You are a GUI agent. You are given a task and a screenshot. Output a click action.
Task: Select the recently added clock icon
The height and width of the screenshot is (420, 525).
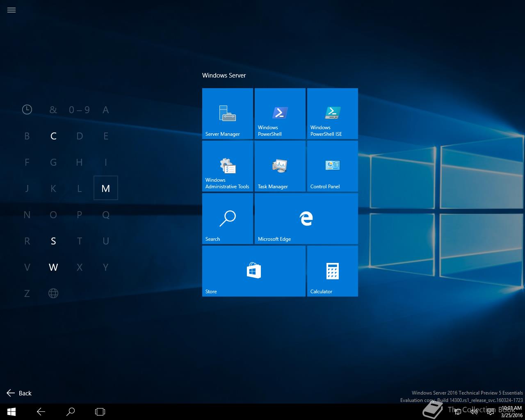[27, 110]
